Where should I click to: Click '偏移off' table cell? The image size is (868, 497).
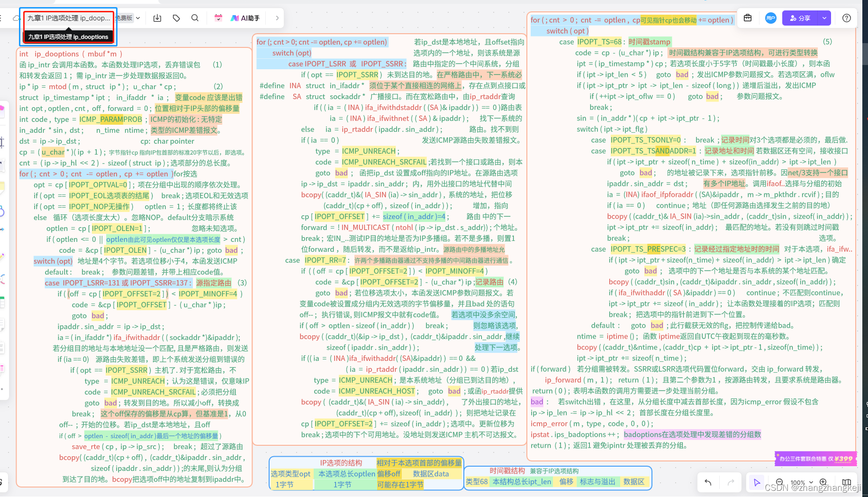[x=389, y=474]
